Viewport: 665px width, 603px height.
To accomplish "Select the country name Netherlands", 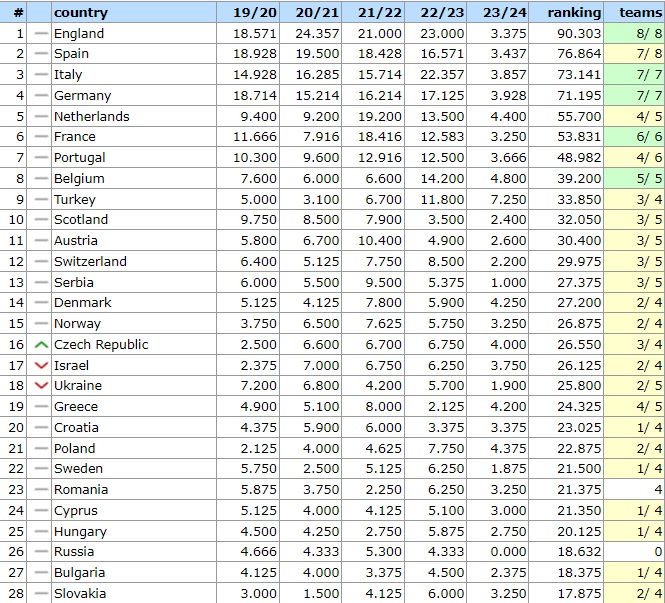I will tap(92, 117).
